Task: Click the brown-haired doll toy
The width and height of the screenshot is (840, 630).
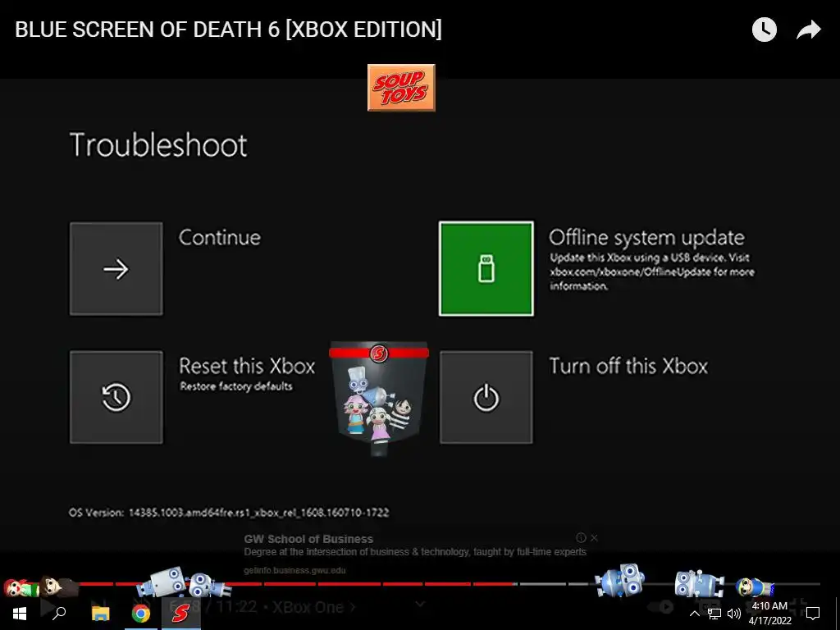Action: (57, 587)
